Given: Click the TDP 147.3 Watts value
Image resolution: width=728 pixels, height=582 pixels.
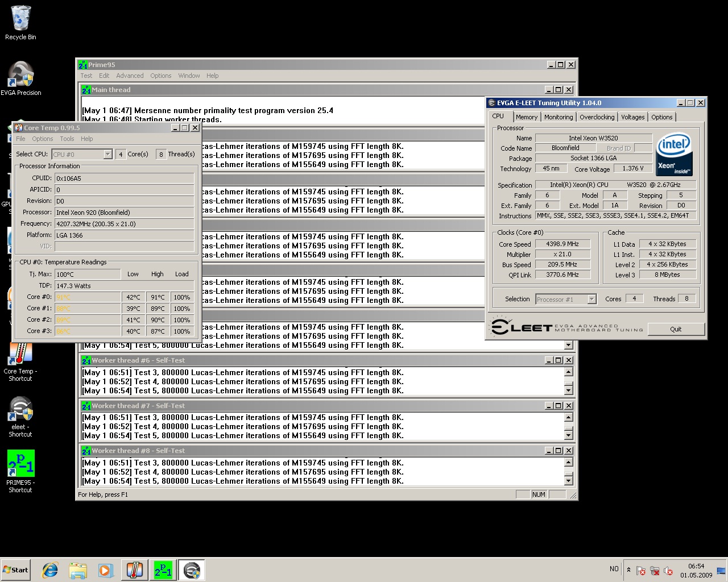Looking at the screenshot, I should point(125,286).
